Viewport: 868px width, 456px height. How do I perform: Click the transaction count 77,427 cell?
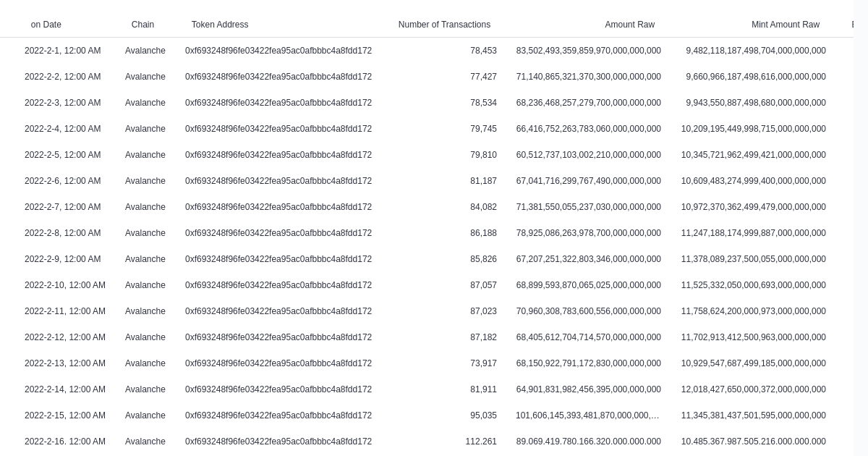click(483, 77)
